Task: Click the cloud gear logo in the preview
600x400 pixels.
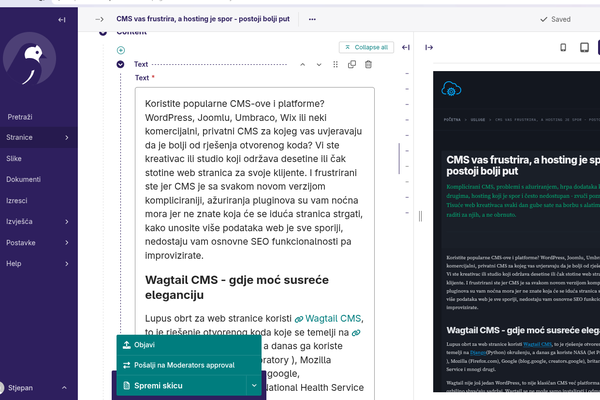Action: pos(451,89)
